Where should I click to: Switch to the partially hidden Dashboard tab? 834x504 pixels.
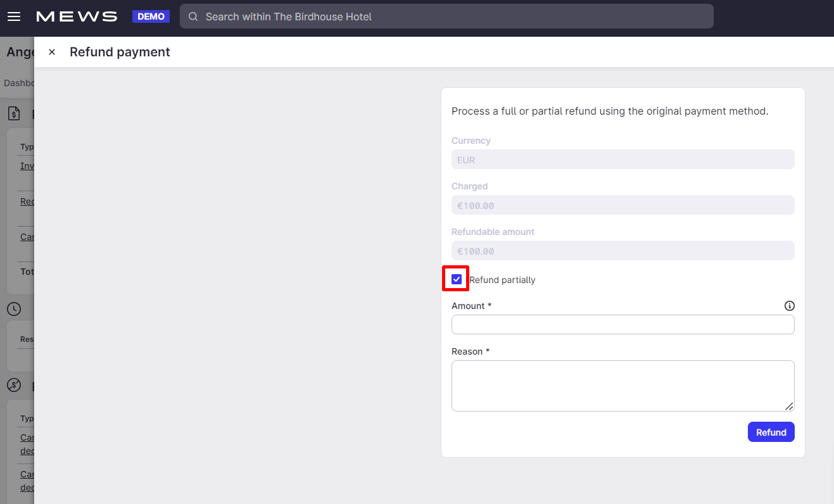(x=18, y=83)
